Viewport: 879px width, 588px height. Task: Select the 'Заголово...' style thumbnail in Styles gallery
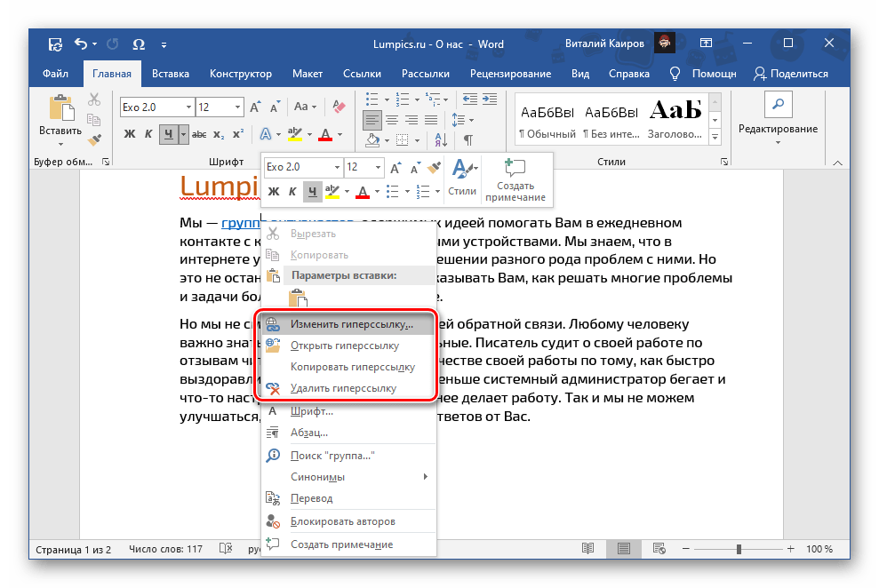point(675,118)
